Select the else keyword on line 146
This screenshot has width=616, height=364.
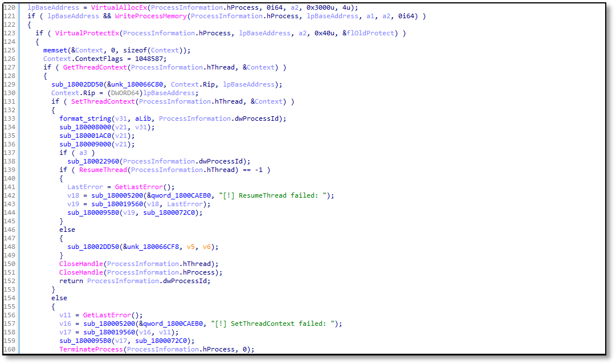click(67, 230)
